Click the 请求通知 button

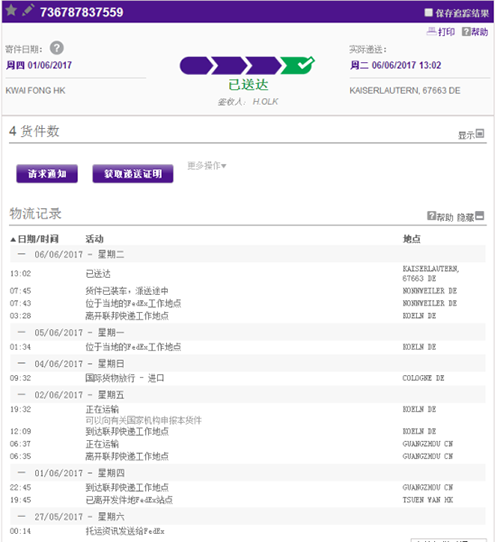coord(47,174)
